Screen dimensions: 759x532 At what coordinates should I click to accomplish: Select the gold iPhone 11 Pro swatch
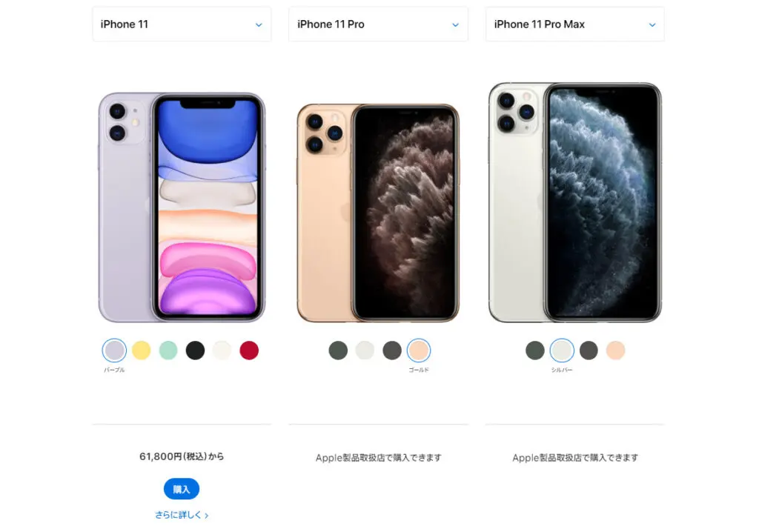419,350
